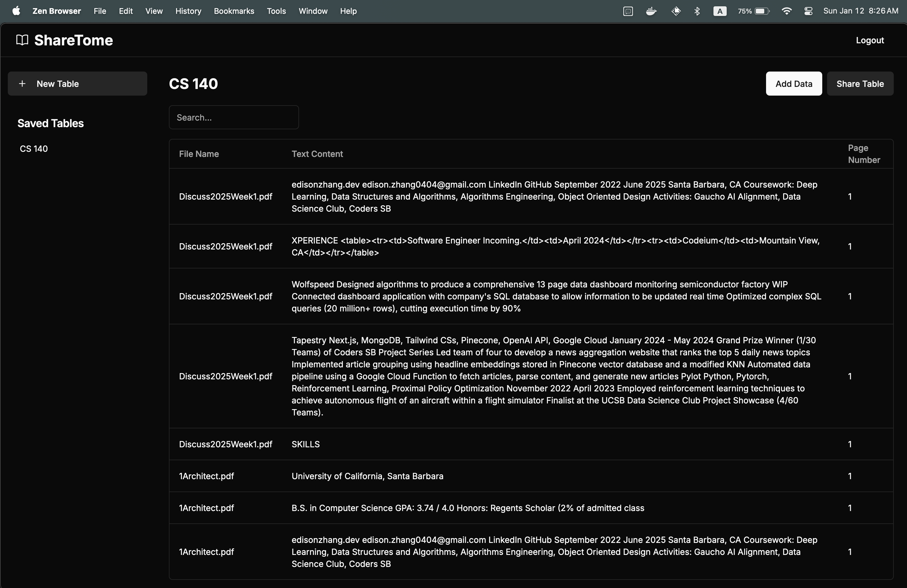Click the Share Table button

[860, 84]
